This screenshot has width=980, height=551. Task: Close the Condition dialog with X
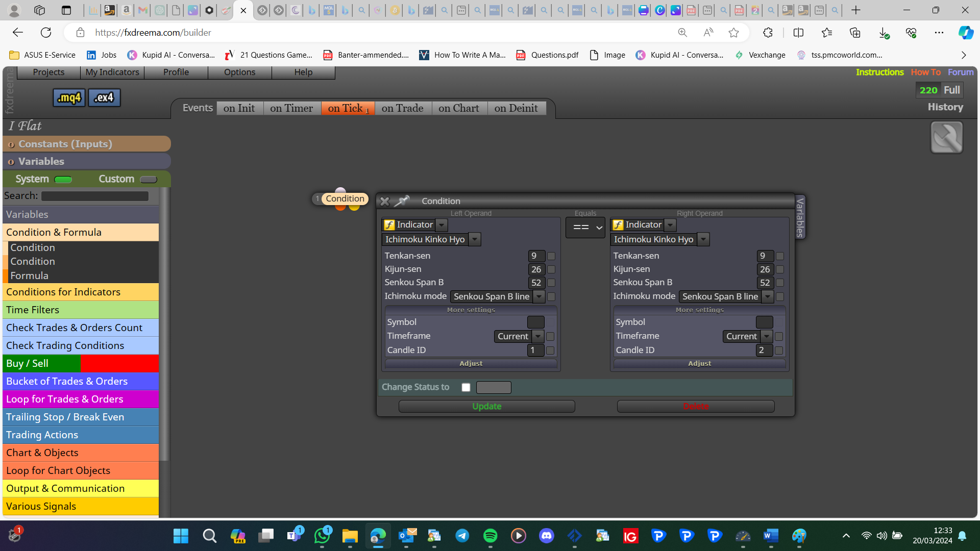tap(385, 202)
